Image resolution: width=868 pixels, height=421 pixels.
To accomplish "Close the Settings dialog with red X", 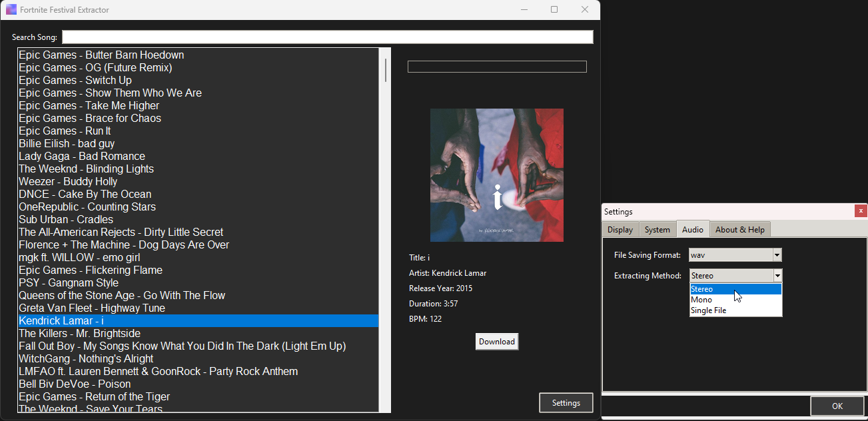I will (861, 211).
